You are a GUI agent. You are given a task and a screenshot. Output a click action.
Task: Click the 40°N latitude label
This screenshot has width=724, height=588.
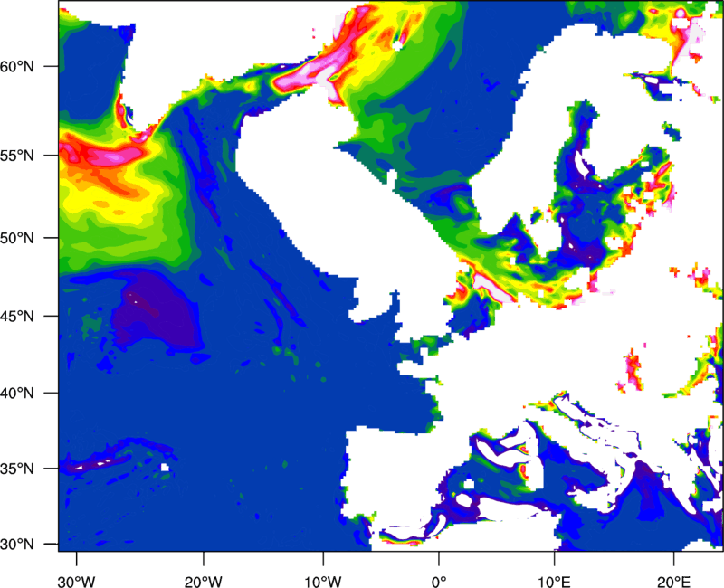coord(17,394)
